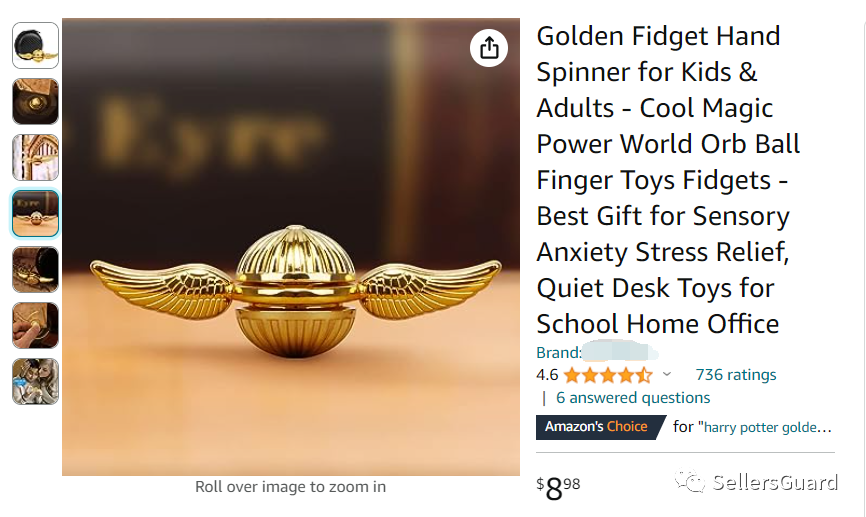Expand the star rating dropdown chevron

coord(667,374)
